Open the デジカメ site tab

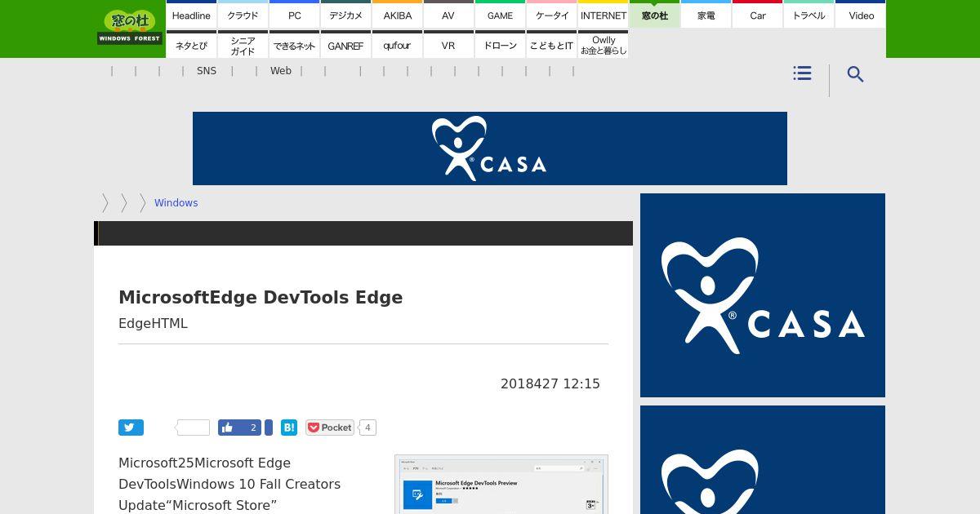(x=345, y=14)
